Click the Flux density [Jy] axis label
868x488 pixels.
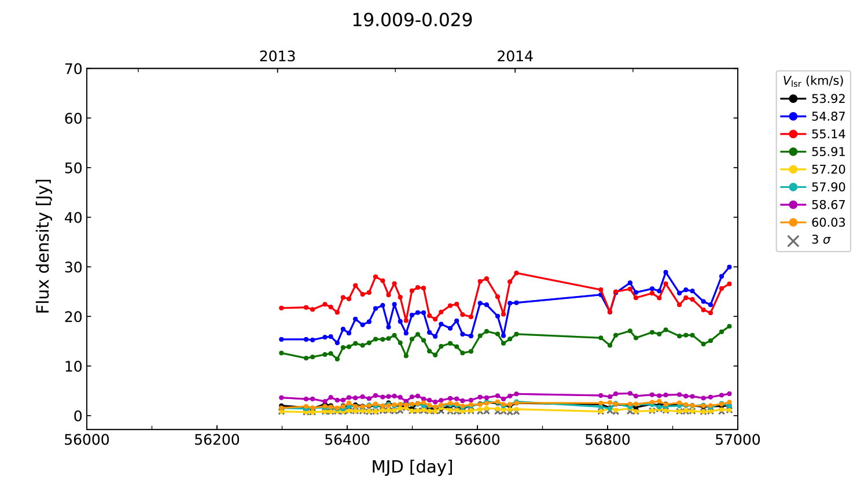point(43,246)
